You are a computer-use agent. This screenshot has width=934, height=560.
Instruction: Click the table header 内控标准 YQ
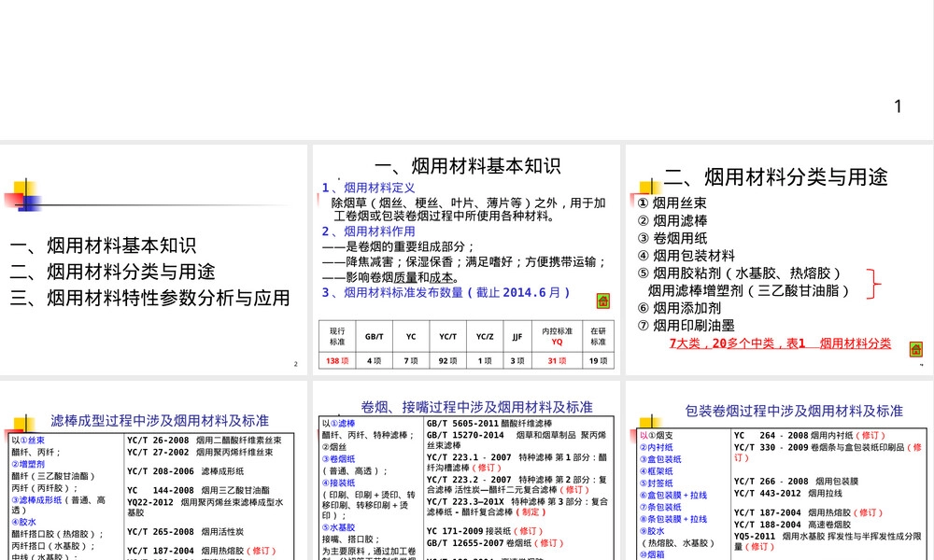(557, 336)
